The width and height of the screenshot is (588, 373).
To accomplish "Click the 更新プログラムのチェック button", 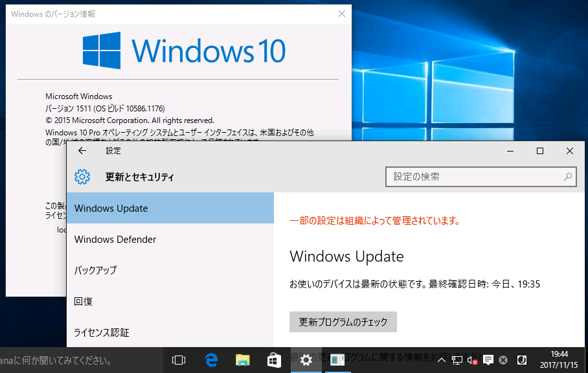I will click(343, 322).
